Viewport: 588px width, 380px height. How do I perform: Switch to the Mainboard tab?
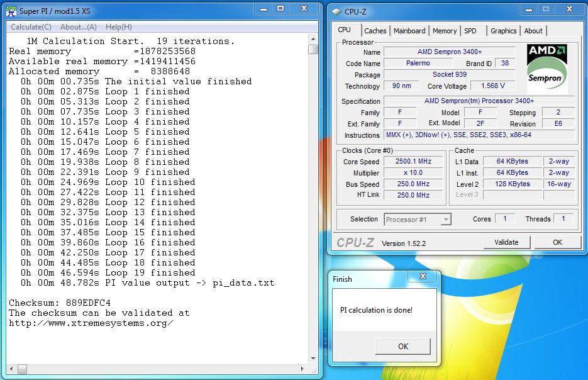(409, 31)
